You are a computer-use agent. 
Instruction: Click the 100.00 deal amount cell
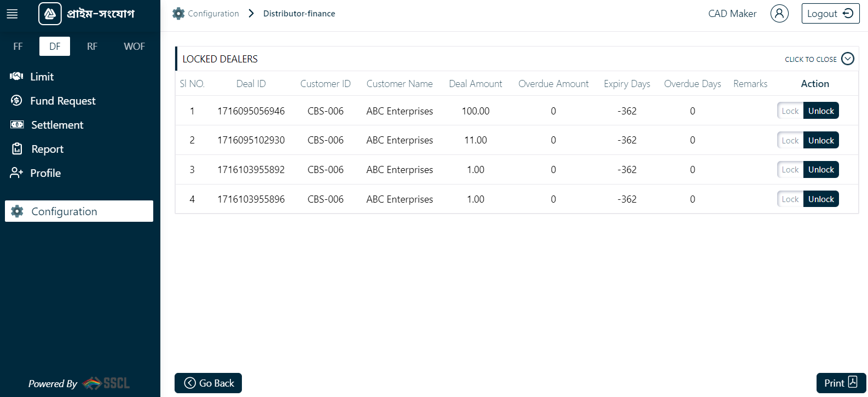pos(476,111)
